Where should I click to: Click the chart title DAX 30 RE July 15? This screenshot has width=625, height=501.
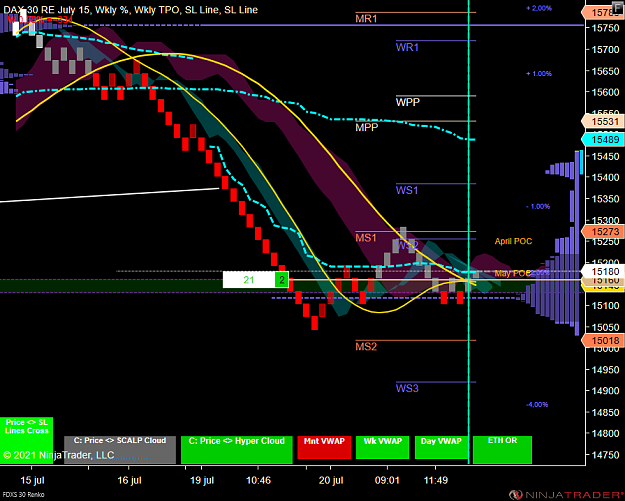[x=47, y=10]
